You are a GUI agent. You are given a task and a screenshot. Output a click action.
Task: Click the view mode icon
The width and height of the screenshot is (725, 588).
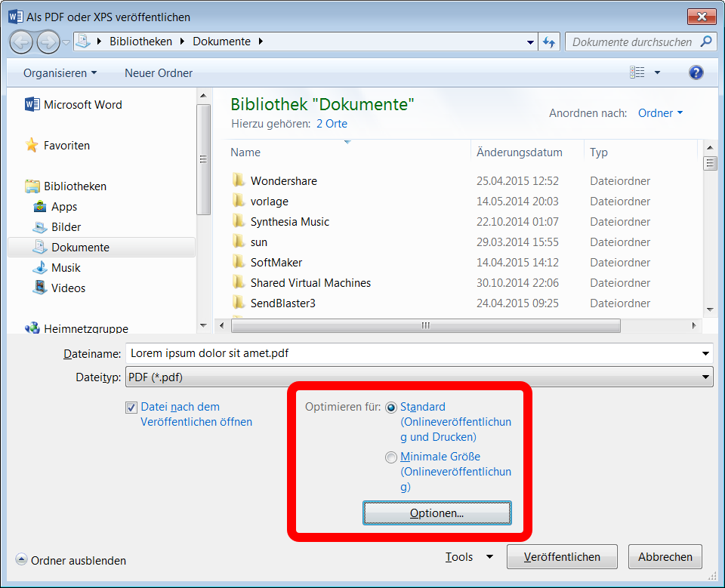click(637, 72)
